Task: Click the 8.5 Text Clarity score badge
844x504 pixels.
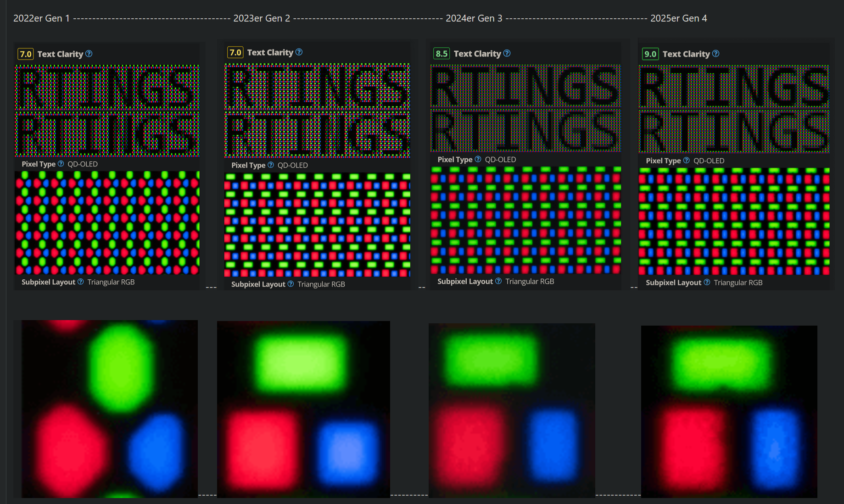Action: tap(442, 54)
